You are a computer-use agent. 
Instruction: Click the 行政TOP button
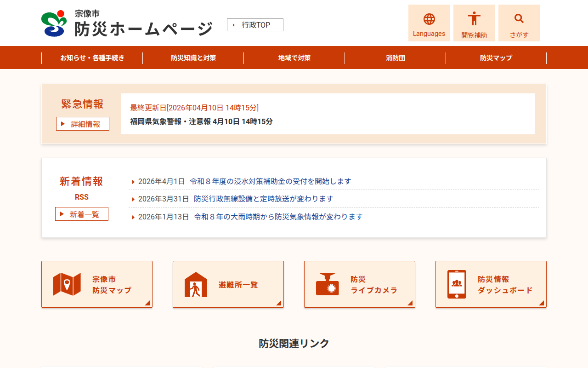pos(255,25)
